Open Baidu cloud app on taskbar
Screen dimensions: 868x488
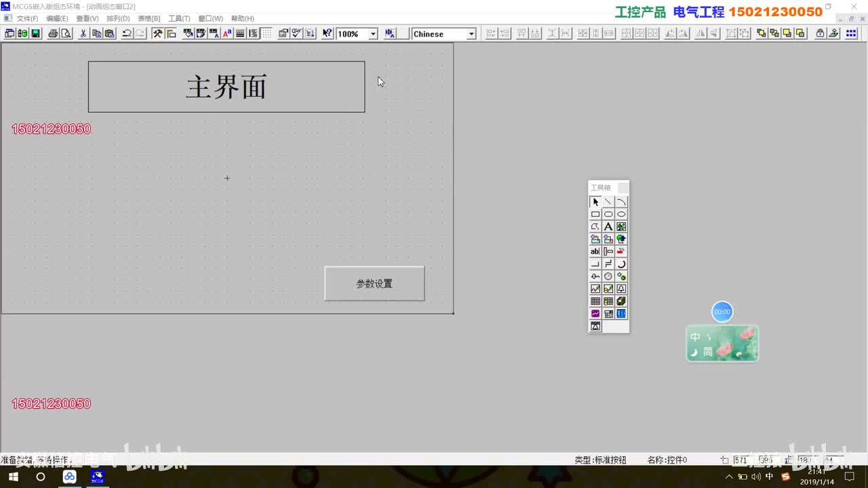click(70, 476)
